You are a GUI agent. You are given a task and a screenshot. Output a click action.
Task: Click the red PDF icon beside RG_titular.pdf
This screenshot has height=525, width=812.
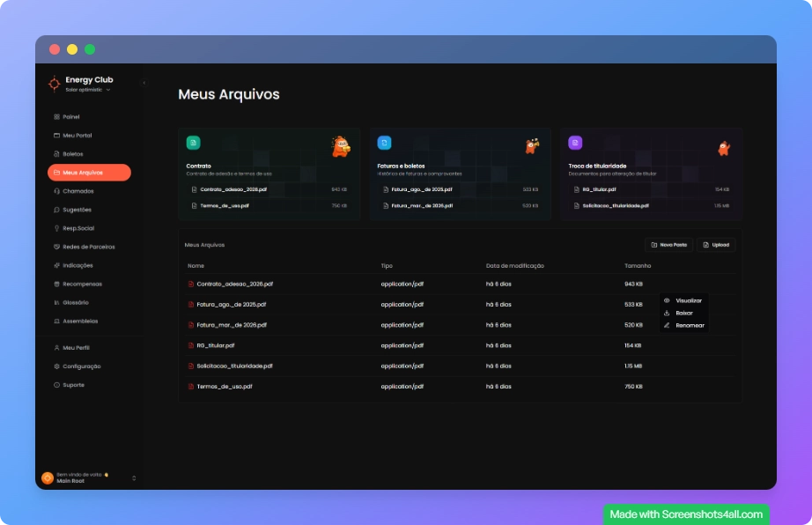[190, 345]
